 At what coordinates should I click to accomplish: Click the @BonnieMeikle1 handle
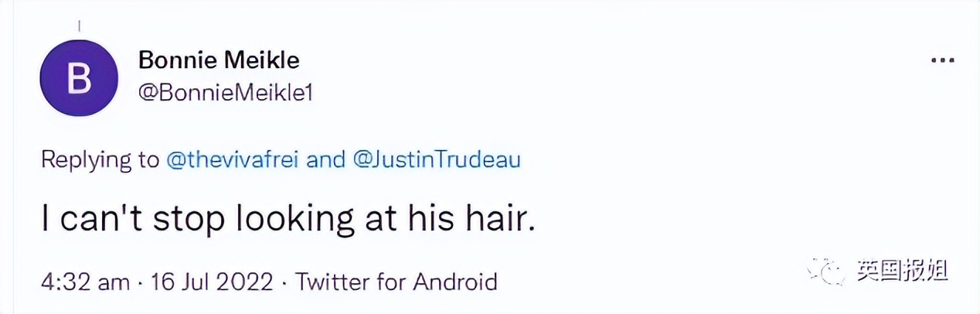pyautogui.click(x=225, y=93)
